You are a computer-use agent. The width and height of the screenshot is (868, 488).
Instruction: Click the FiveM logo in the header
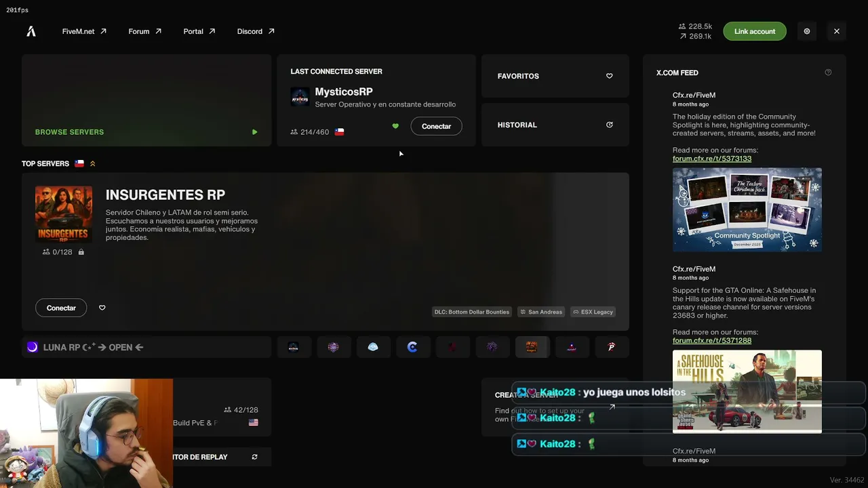coord(31,31)
